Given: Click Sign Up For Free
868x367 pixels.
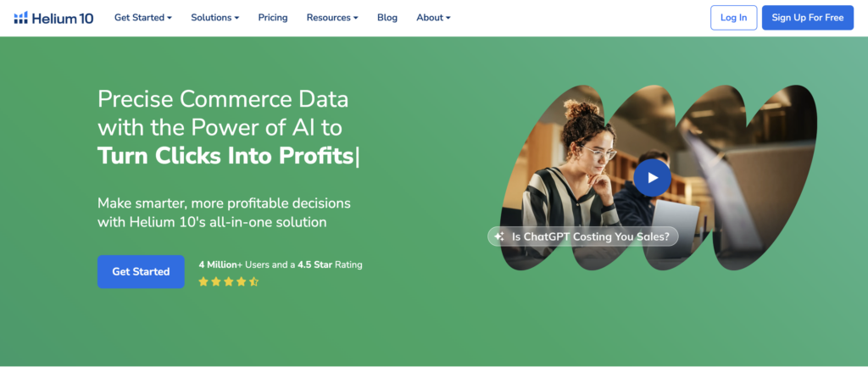Looking at the screenshot, I should (807, 18).
